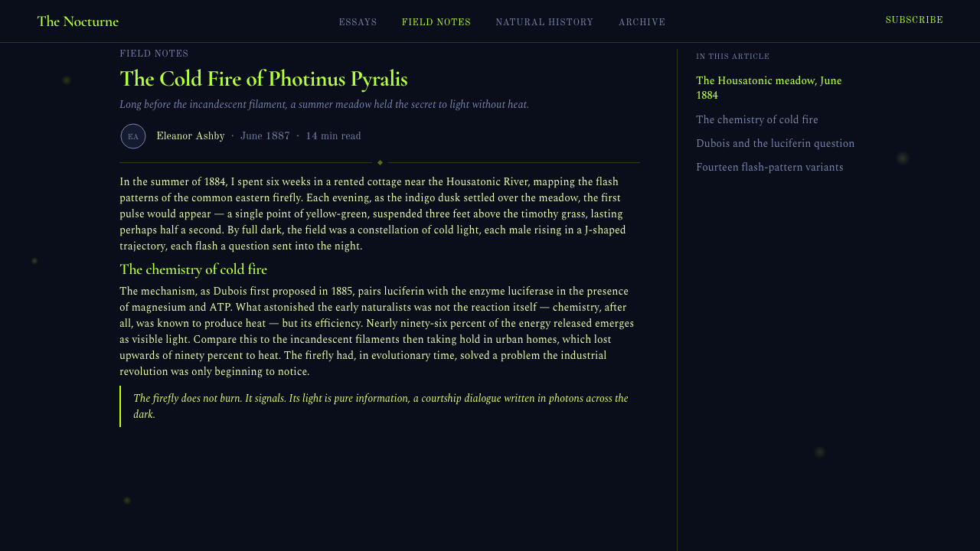This screenshot has width=980, height=551.
Task: Click the firefly does not burn blockquote
Action: pos(380,406)
